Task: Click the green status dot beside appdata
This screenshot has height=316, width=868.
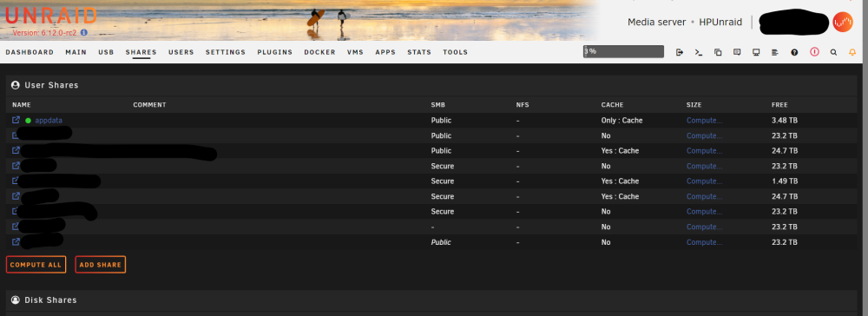Action: click(29, 120)
